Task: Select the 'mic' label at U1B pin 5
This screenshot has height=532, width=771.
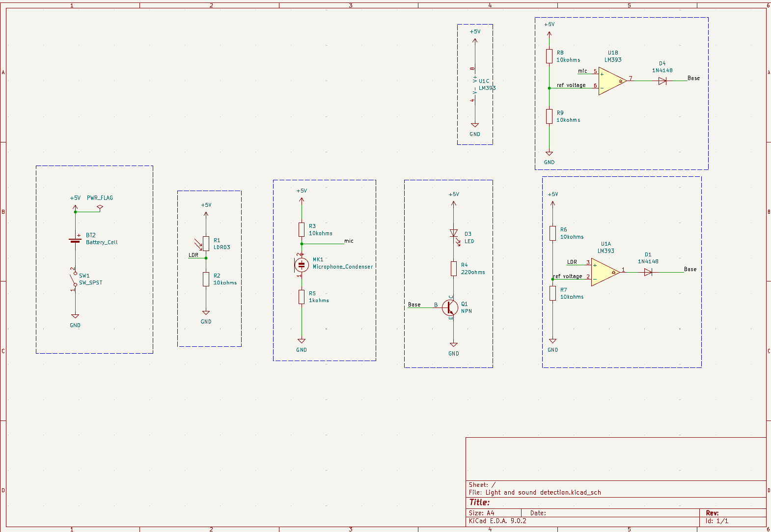Action: (x=582, y=71)
